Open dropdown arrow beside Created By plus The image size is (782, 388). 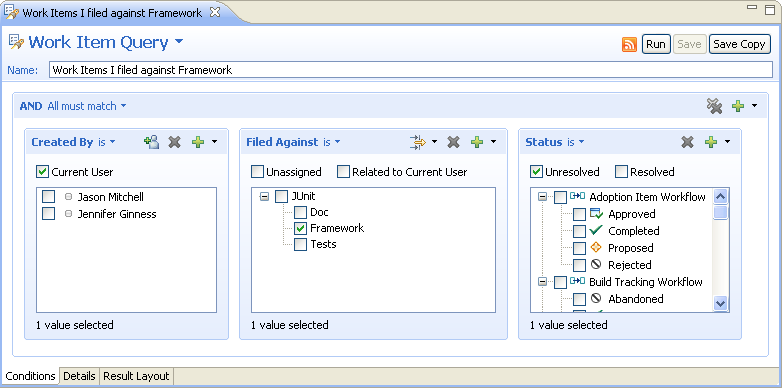click(x=214, y=142)
